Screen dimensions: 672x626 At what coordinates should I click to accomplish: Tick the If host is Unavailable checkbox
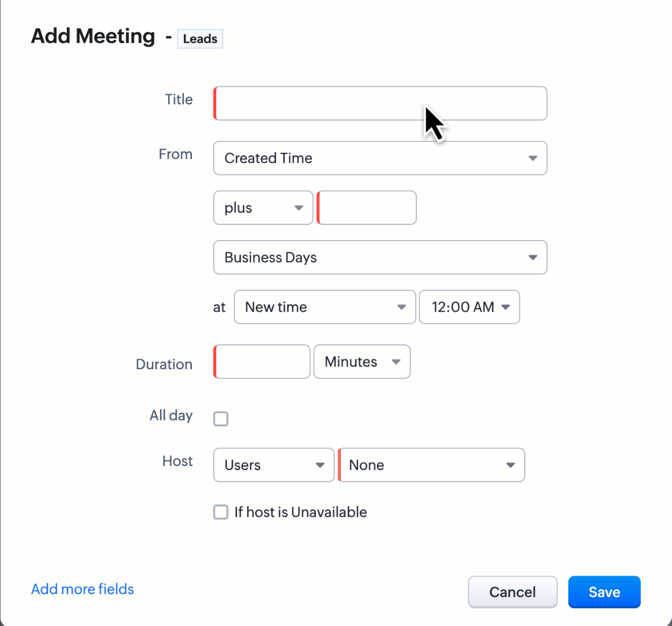coord(221,512)
